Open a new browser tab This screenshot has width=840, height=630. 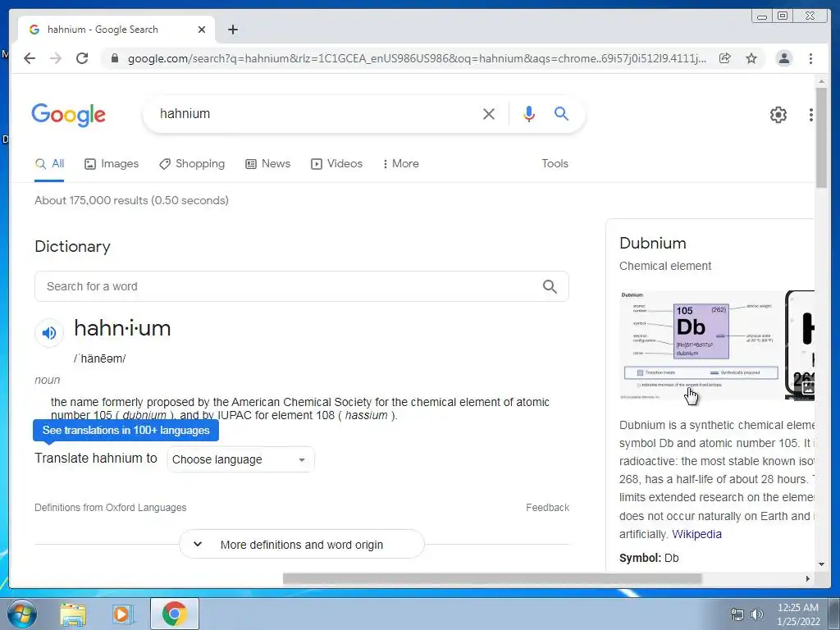232,30
